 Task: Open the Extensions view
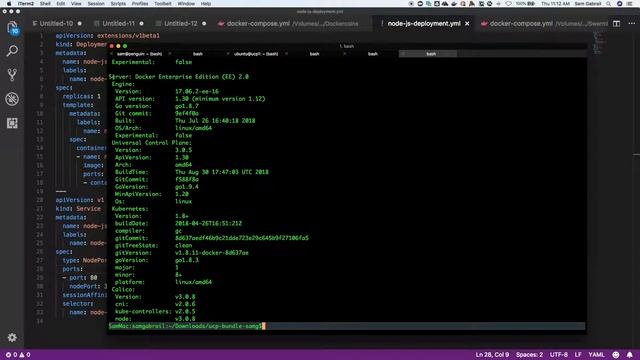tap(12, 123)
